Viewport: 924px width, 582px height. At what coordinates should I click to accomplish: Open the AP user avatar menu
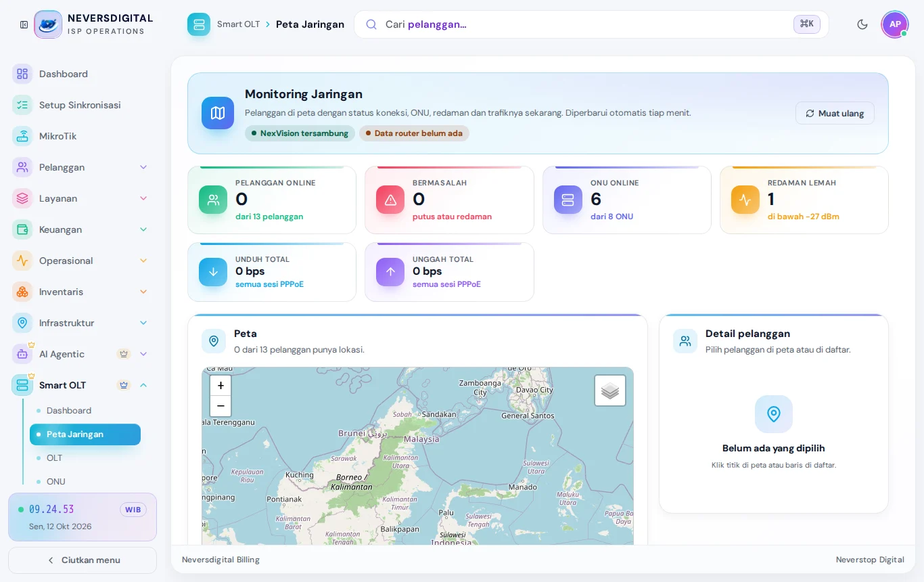895,24
